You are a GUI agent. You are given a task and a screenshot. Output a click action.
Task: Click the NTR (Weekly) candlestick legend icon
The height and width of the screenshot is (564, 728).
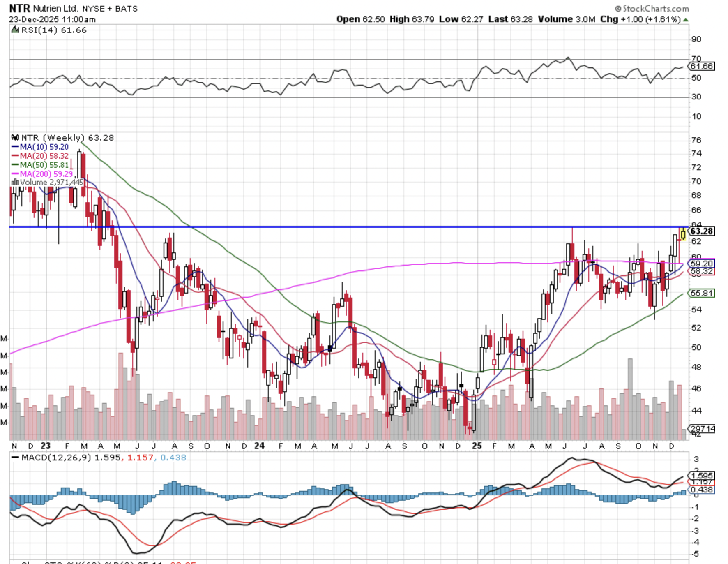(15, 138)
